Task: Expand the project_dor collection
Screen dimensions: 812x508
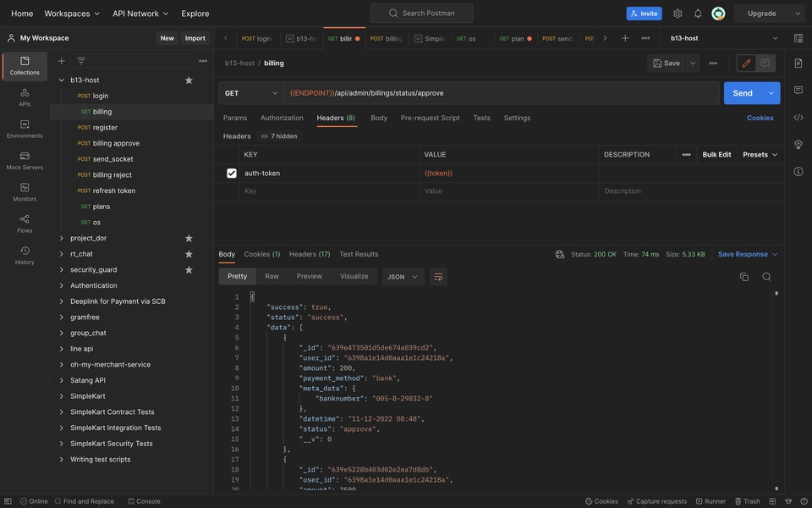Action: [x=61, y=238]
